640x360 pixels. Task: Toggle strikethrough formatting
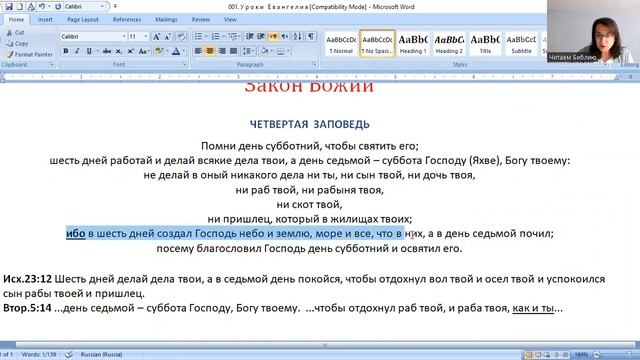pyautogui.click(x=107, y=51)
